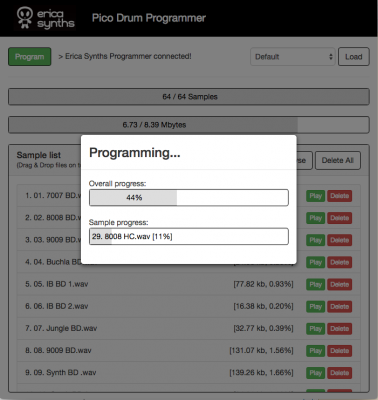Click the size text '[32.77 kb, 0.39%]'
Screen dimensions: 378x400
tap(263, 329)
